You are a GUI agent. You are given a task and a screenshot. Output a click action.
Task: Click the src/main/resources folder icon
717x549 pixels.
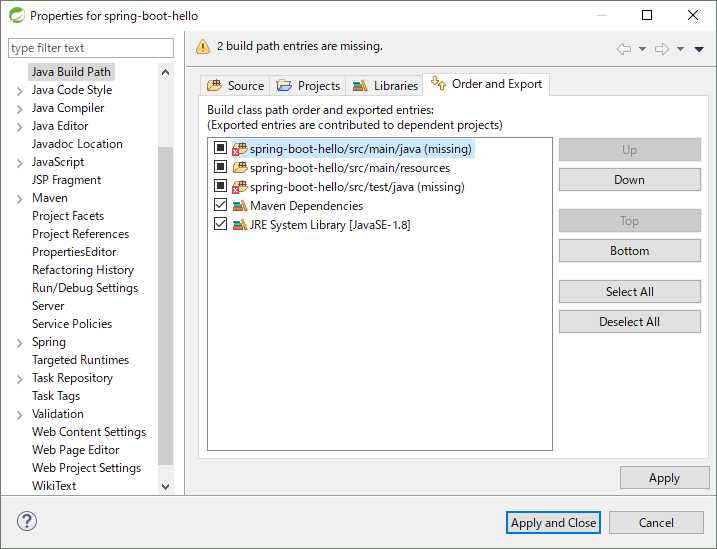point(240,168)
